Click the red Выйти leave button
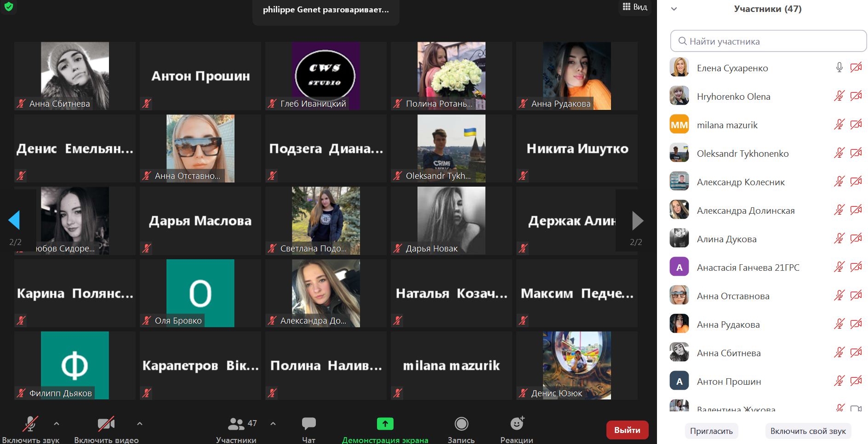 coord(628,430)
